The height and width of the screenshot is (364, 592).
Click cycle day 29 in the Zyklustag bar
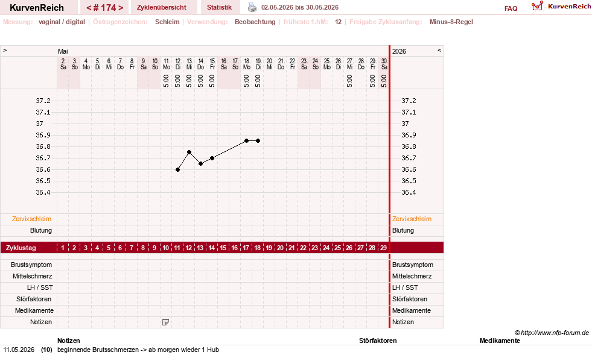point(383,248)
